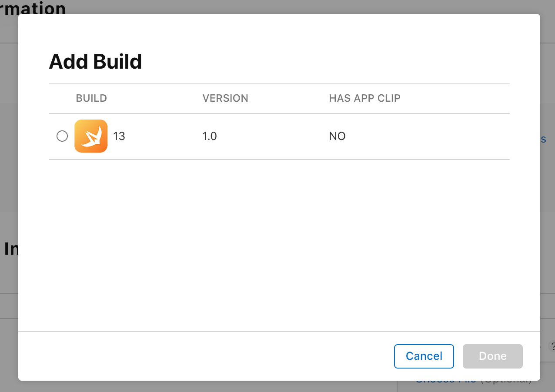
Task: Click the 1.0 version value
Action: coord(210,136)
